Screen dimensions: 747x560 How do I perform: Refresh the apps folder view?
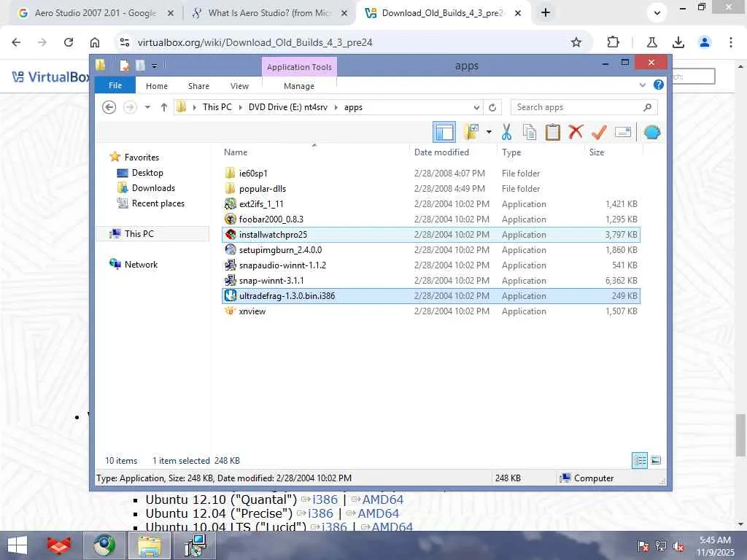pyautogui.click(x=492, y=107)
